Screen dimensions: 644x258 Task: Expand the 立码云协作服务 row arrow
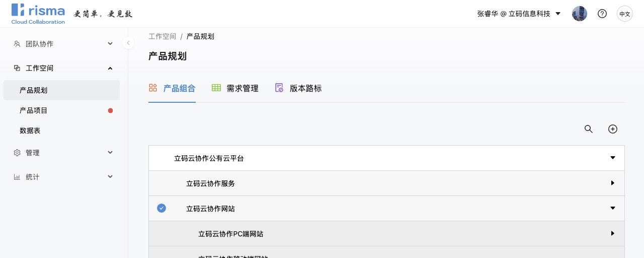click(612, 183)
